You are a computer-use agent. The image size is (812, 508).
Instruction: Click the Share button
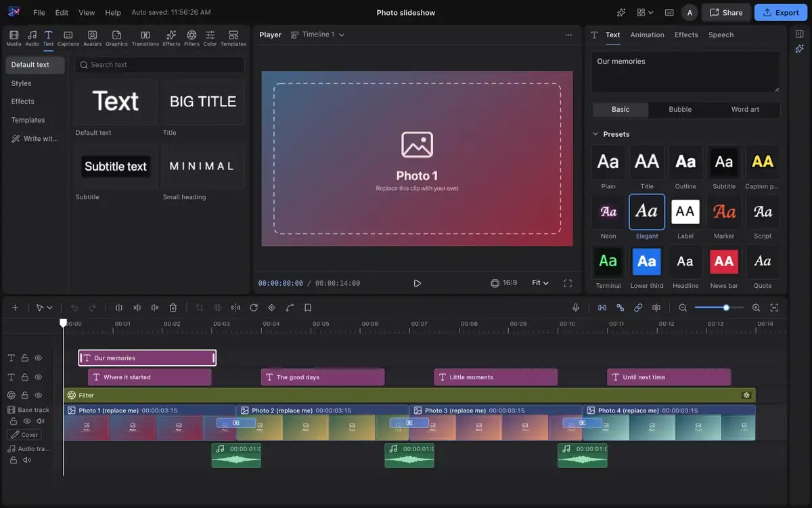(x=725, y=12)
